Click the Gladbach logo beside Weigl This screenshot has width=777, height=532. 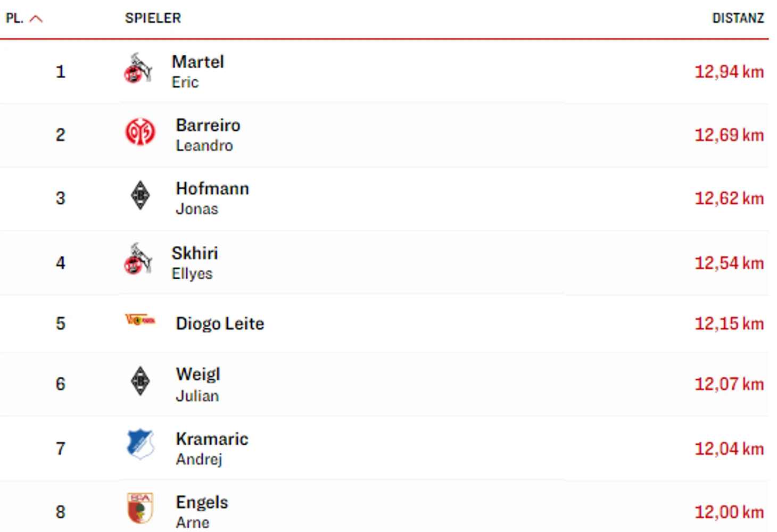[x=140, y=381]
